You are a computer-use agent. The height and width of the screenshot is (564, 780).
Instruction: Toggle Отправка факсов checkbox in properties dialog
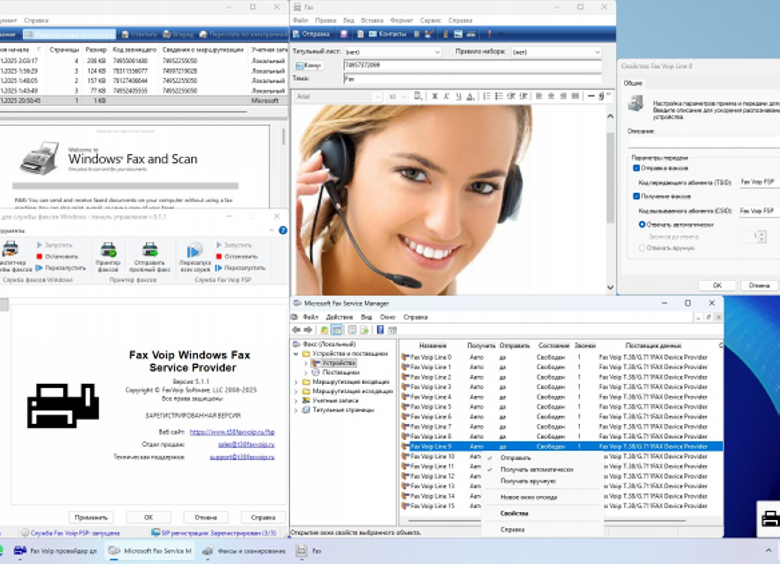tap(636, 168)
